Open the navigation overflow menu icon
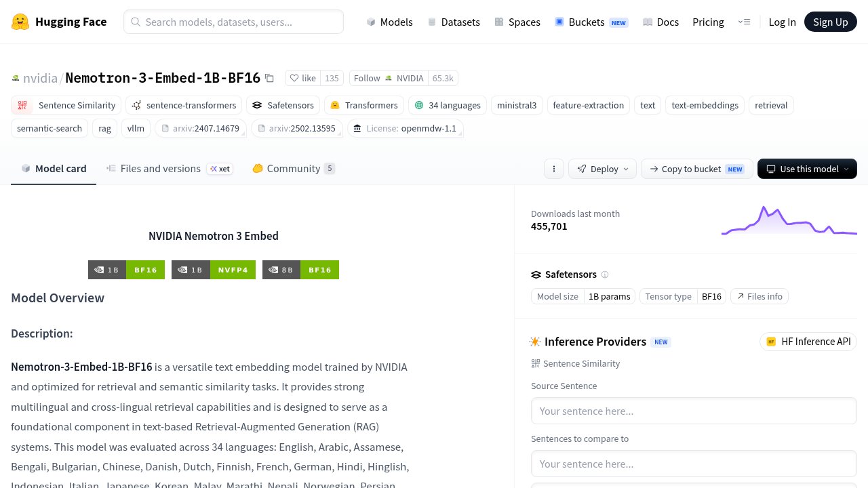This screenshot has width=868, height=488. (744, 22)
